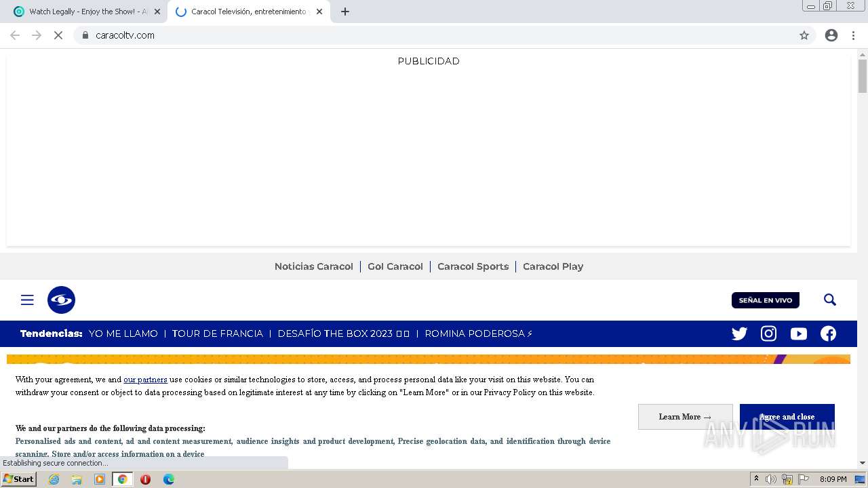Open Caracol's Instagram profile
Viewport: 868px width, 488px height.
[x=768, y=333]
